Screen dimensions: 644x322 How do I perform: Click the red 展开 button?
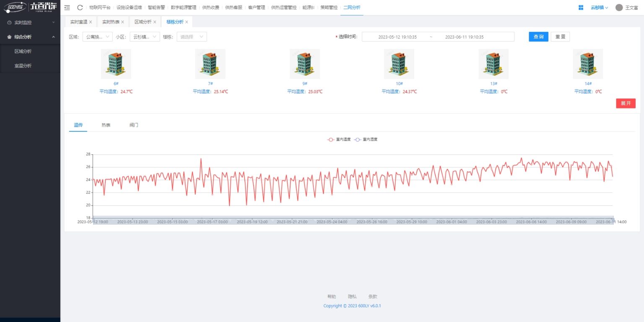click(x=626, y=103)
